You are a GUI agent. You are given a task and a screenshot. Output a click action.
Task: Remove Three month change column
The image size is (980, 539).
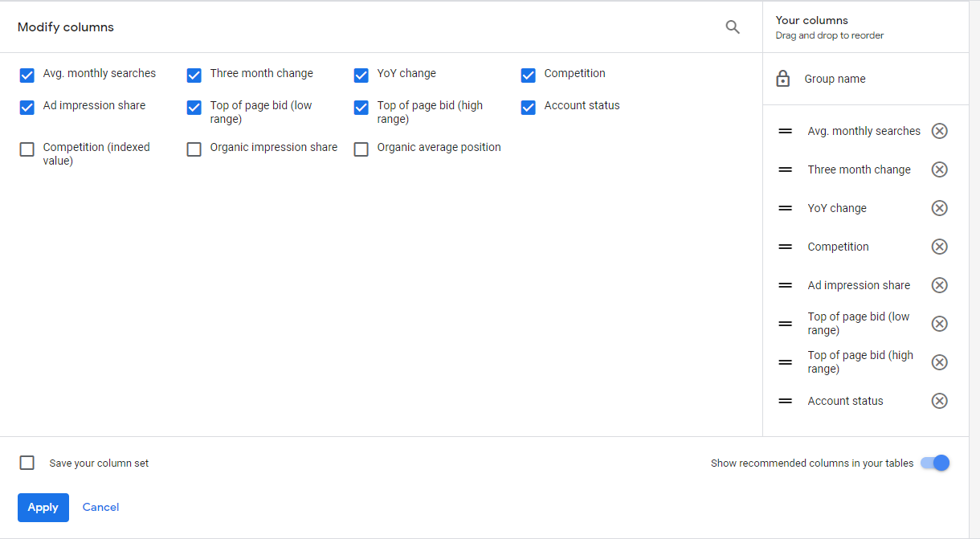[939, 169]
